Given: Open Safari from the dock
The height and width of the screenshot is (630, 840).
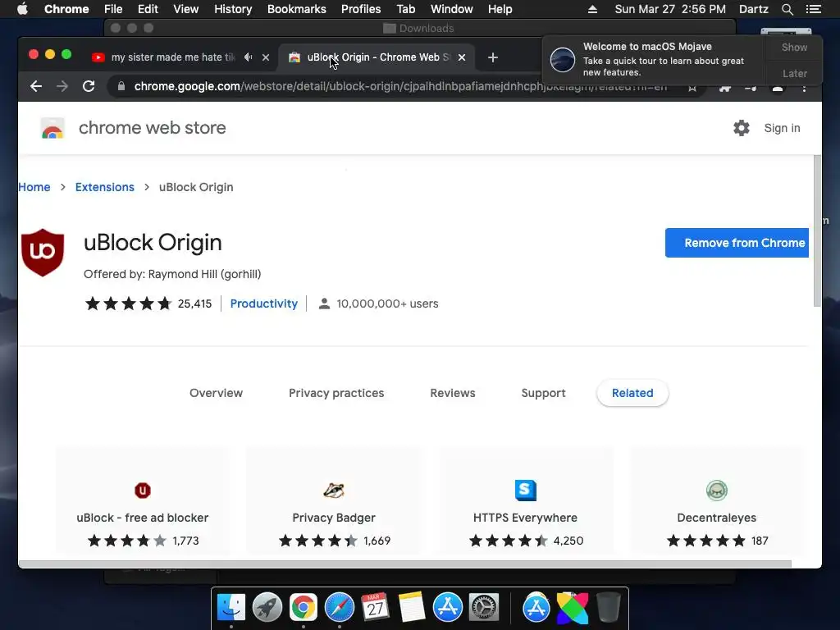Looking at the screenshot, I should pyautogui.click(x=339, y=608).
